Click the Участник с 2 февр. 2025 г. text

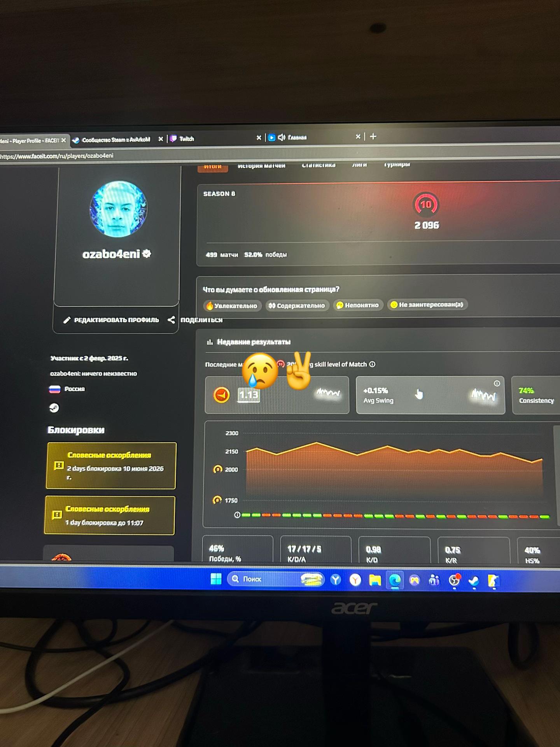(x=89, y=358)
